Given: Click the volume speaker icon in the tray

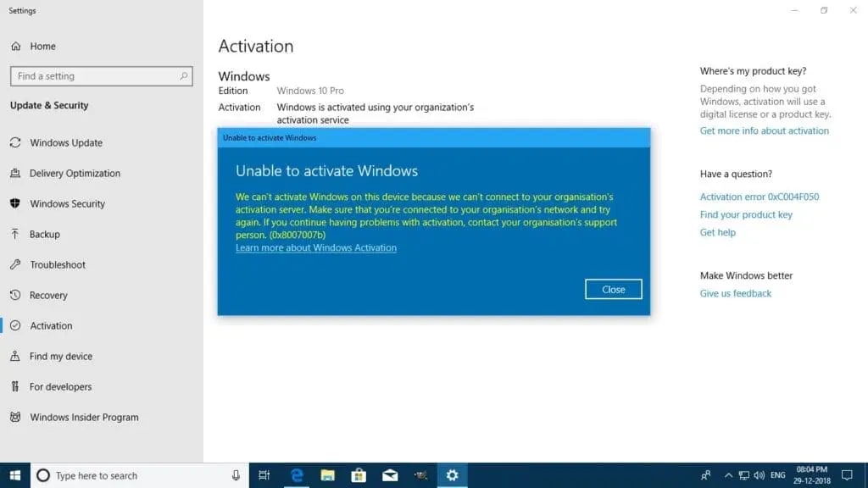Looking at the screenshot, I should coord(759,475).
